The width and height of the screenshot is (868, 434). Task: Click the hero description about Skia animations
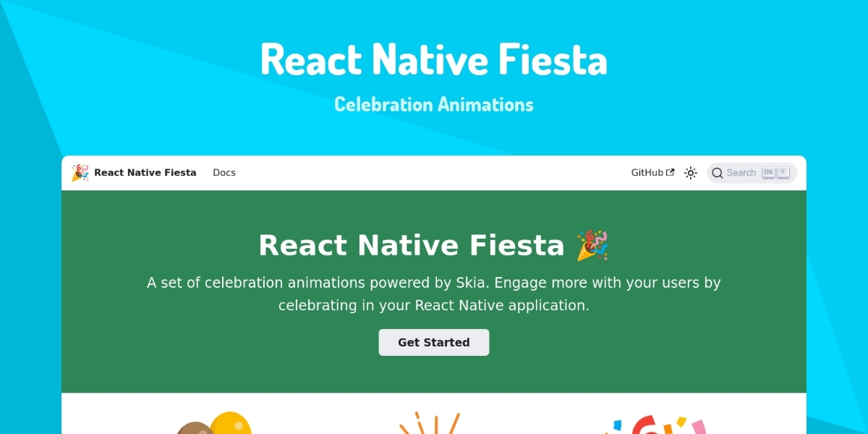tap(434, 294)
